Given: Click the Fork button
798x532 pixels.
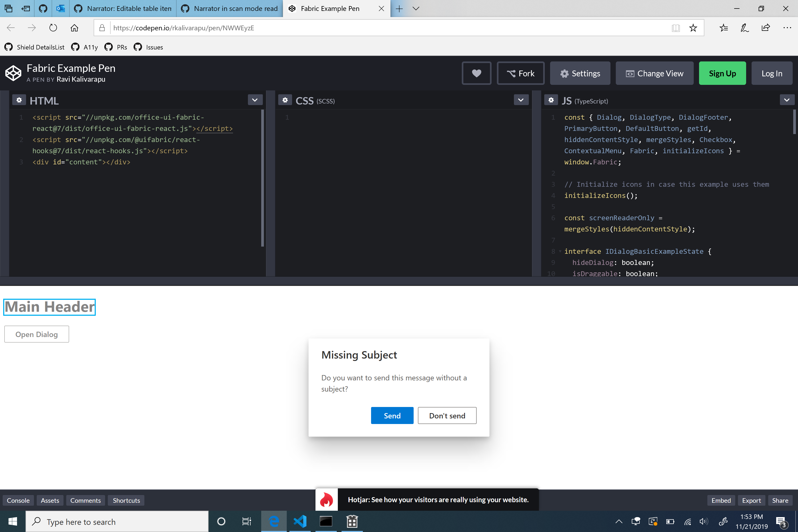Looking at the screenshot, I should 521,73.
